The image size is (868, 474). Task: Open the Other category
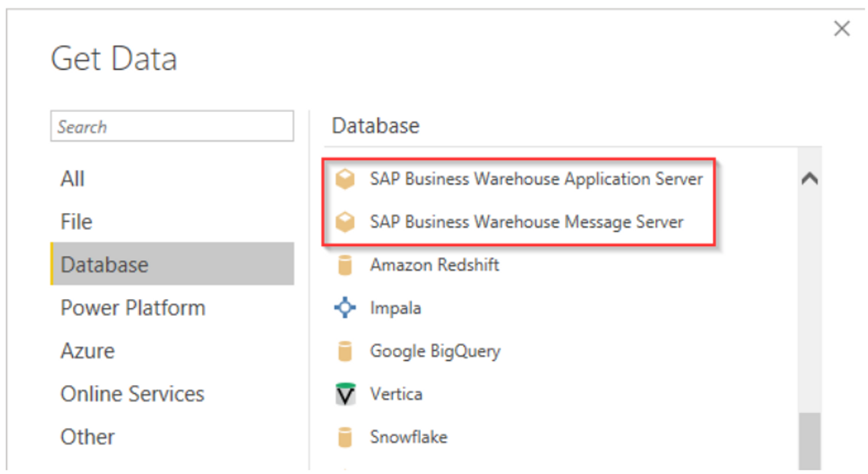[172, 437]
